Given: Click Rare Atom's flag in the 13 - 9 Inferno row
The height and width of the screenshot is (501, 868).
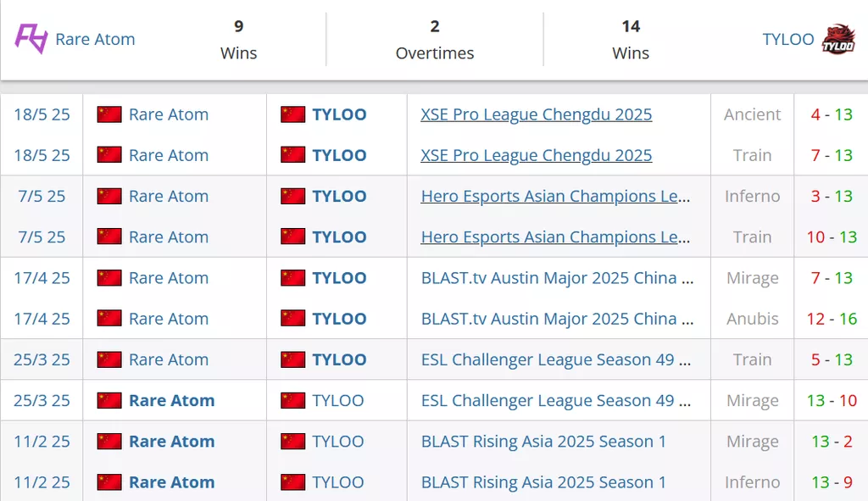Looking at the screenshot, I should tap(109, 482).
